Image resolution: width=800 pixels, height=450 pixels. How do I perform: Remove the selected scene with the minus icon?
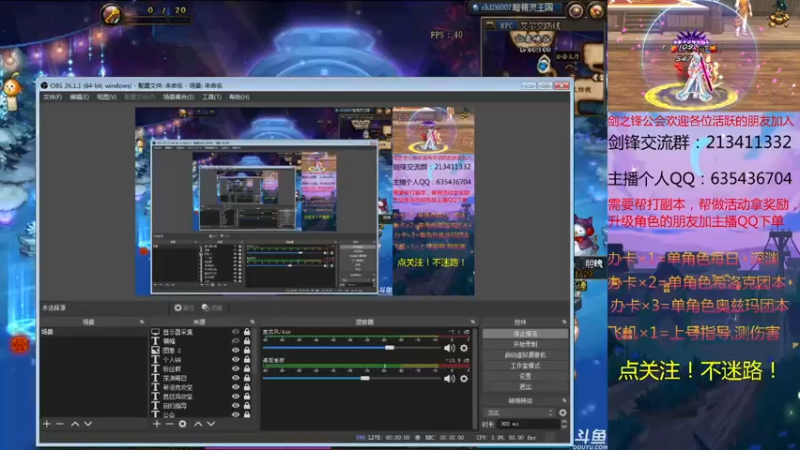tap(60, 424)
